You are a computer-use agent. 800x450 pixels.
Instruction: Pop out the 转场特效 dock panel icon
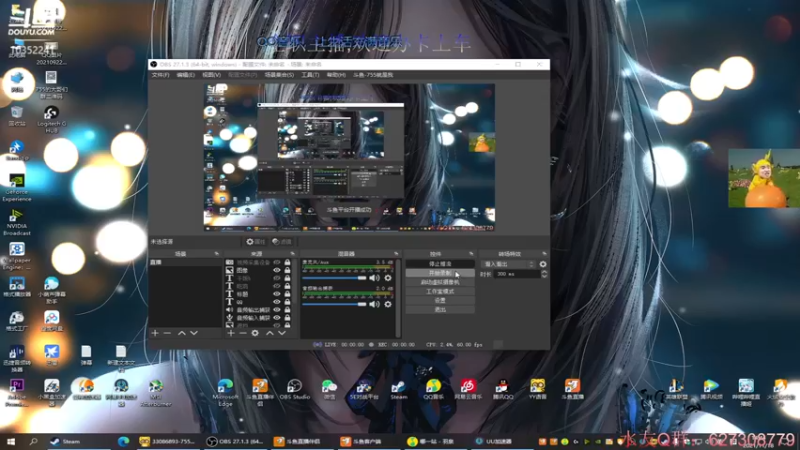point(544,254)
